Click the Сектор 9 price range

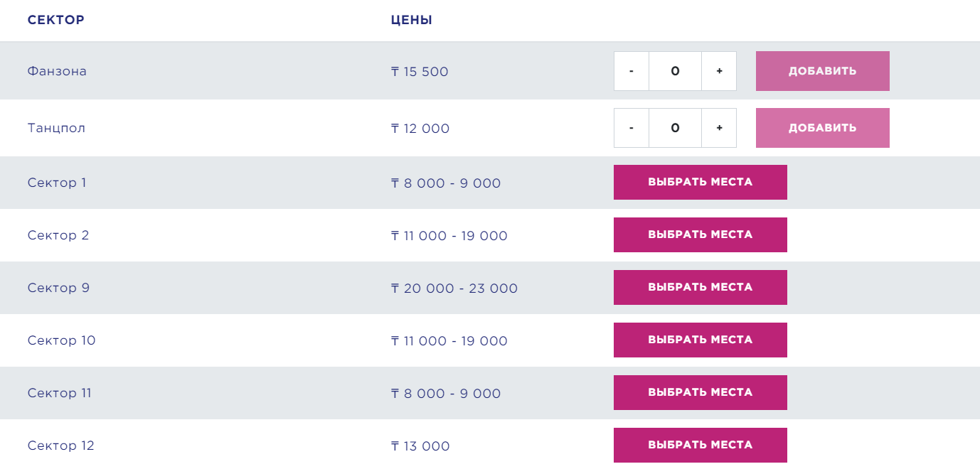454,289
